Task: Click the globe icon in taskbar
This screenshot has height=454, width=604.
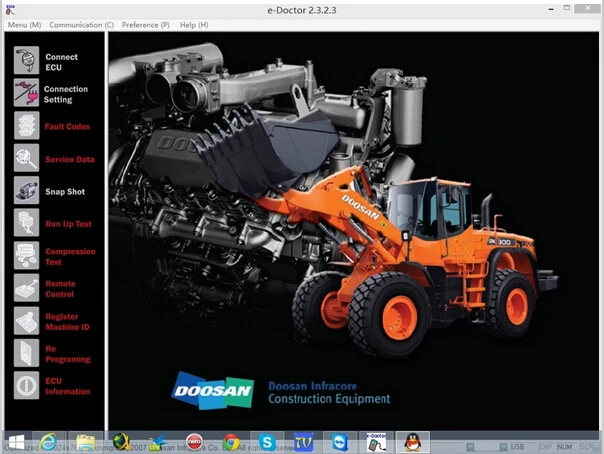Action: pos(121,442)
